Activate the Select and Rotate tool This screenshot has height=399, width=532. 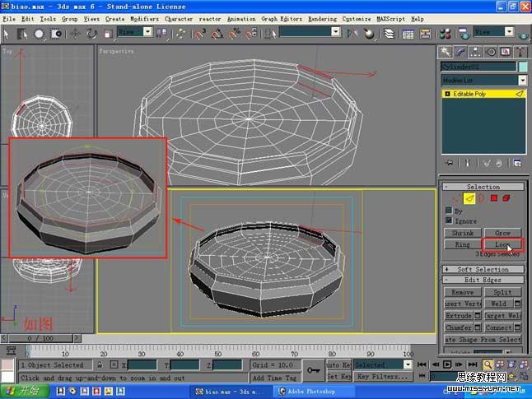click(x=91, y=34)
